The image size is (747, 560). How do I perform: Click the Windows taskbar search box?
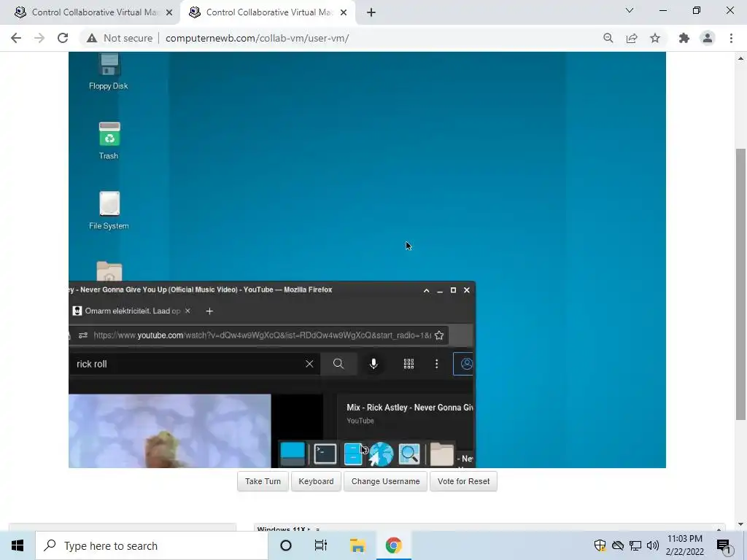click(152, 545)
